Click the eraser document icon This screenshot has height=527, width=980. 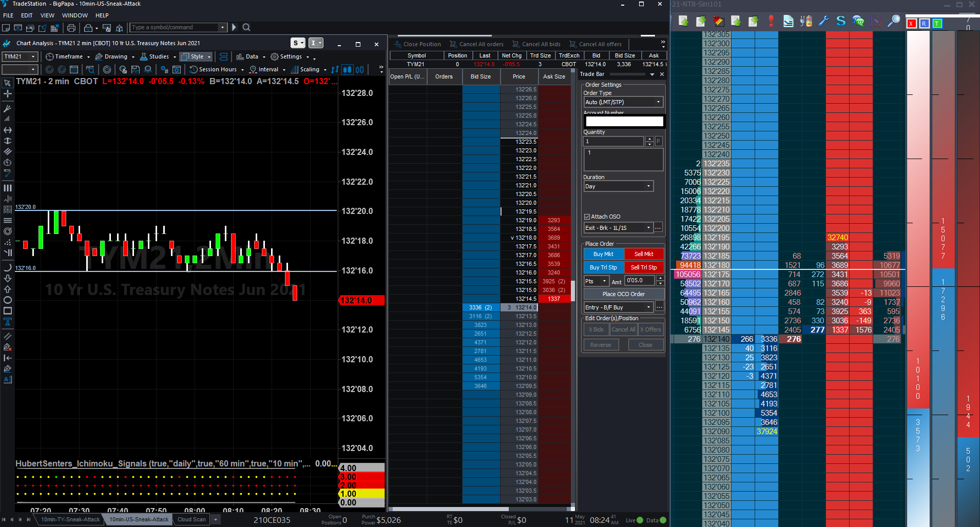pos(789,21)
